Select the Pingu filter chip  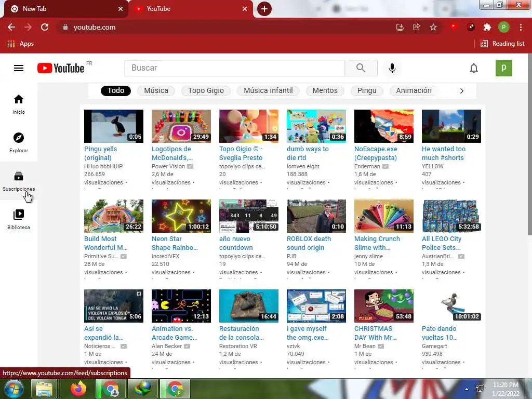click(x=367, y=90)
